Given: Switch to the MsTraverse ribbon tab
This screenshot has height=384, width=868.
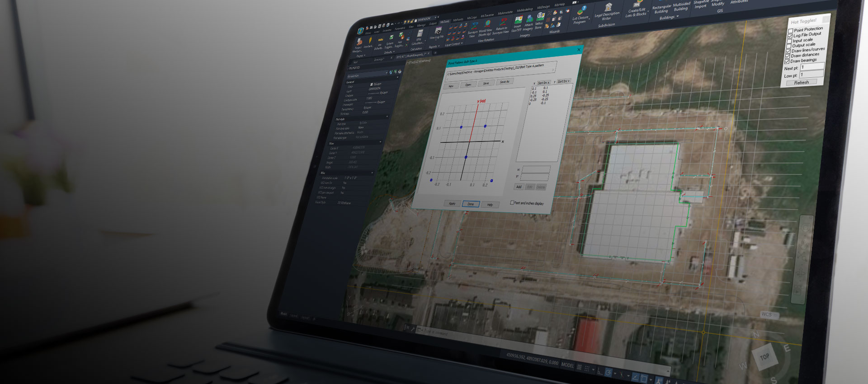Looking at the screenshot, I should (x=487, y=15).
